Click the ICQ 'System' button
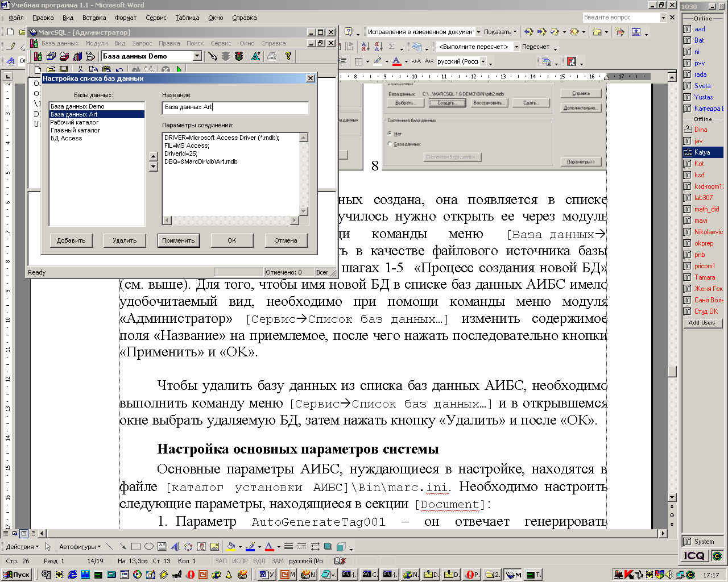This screenshot has height=582, width=728. click(x=704, y=542)
